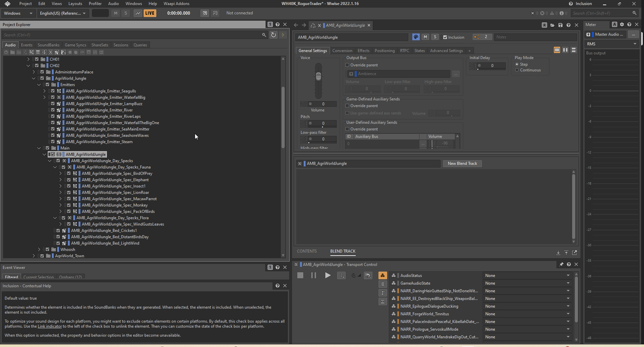Toggle the Sequence Container filter icon in Project Explorer

[x=38, y=52]
